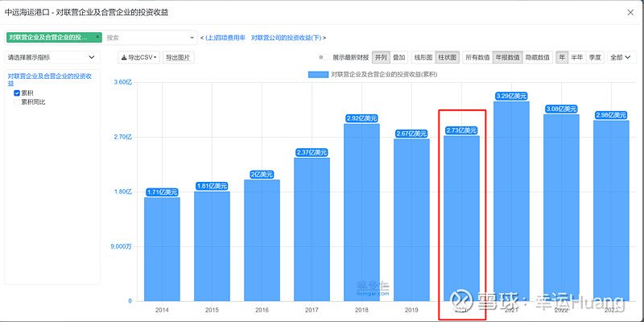This screenshot has width=644, height=322.
Task: Show only 年报数值 labels
Action: click(x=508, y=57)
